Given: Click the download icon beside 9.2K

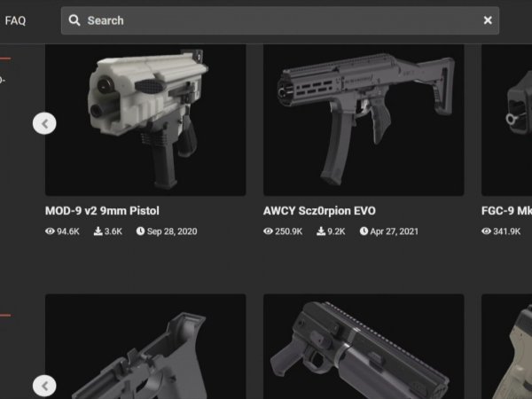Looking at the screenshot, I should (x=321, y=231).
